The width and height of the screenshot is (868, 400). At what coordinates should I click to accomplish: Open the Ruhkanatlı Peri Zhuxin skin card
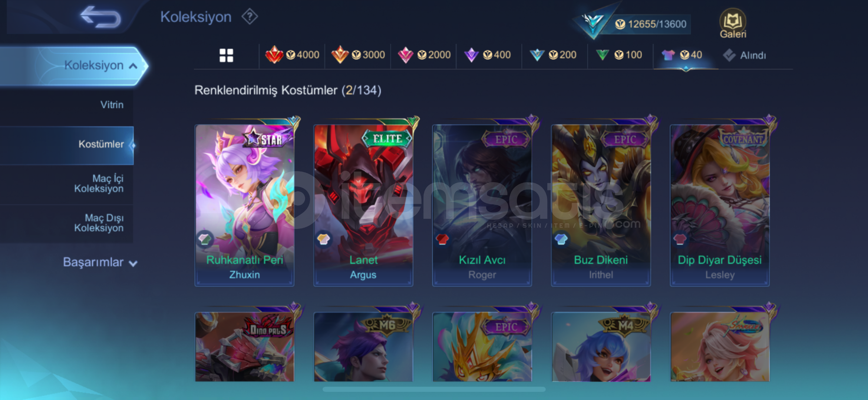pos(244,206)
